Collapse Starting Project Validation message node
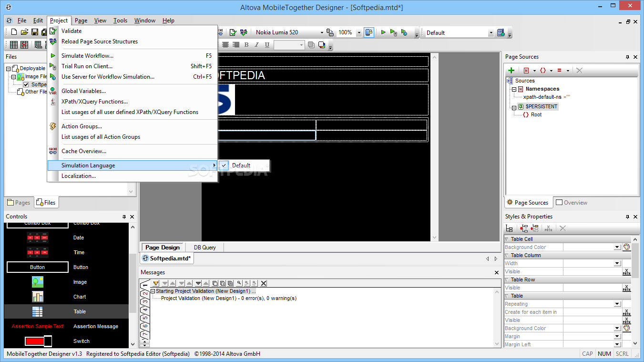 tap(153, 291)
